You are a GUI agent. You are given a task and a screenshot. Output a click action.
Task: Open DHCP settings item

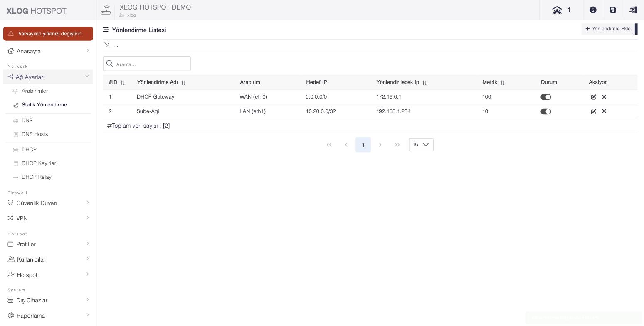tap(29, 150)
